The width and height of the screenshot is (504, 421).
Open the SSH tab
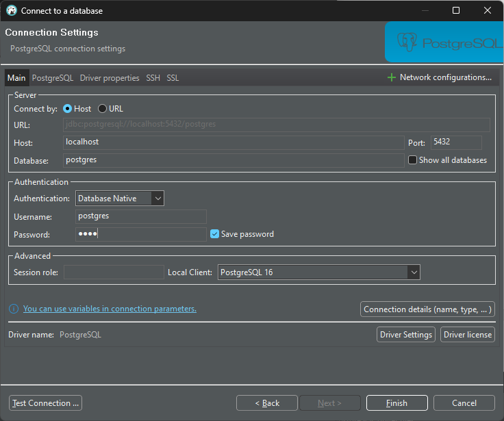153,78
